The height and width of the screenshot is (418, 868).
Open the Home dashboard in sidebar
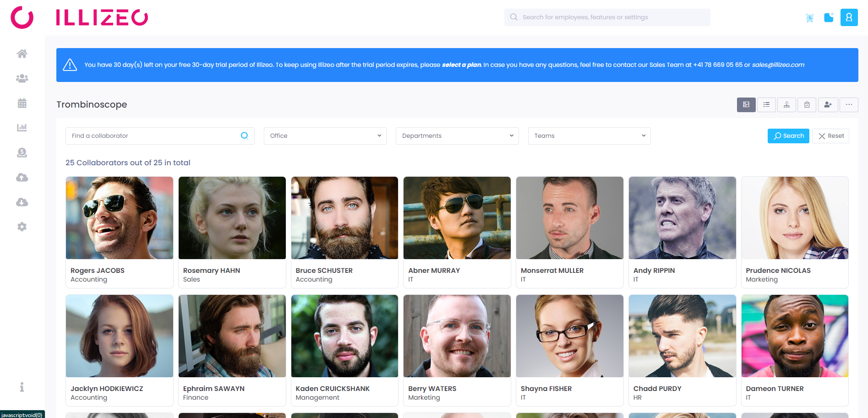[22, 54]
